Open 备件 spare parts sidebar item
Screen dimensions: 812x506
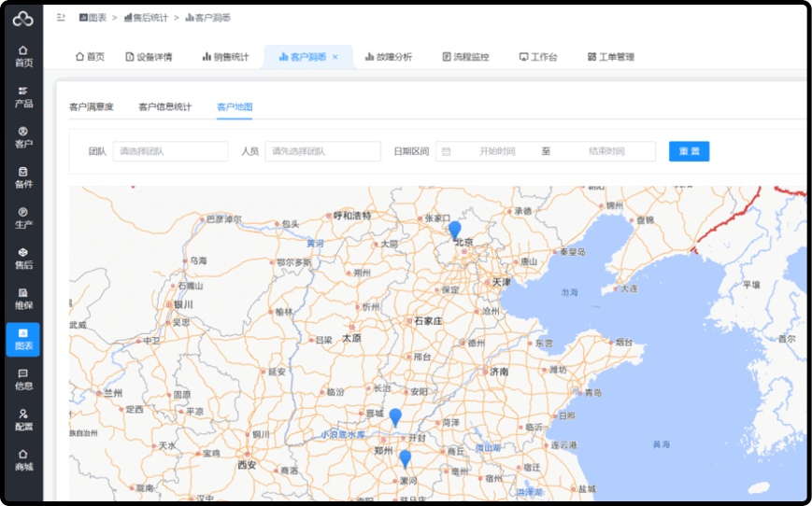[x=23, y=177]
